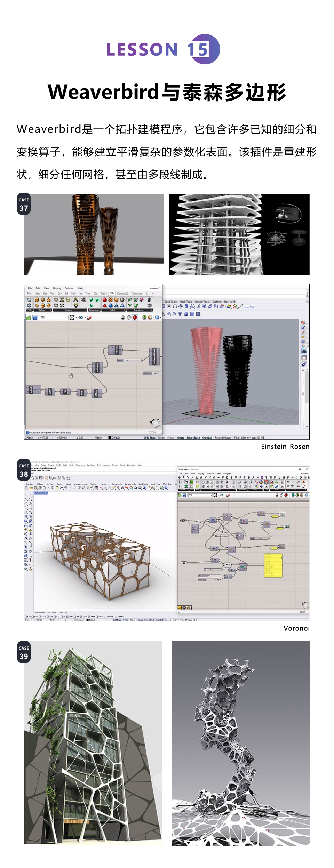
Task: Click Record History in upper status bar
Action: point(223,437)
